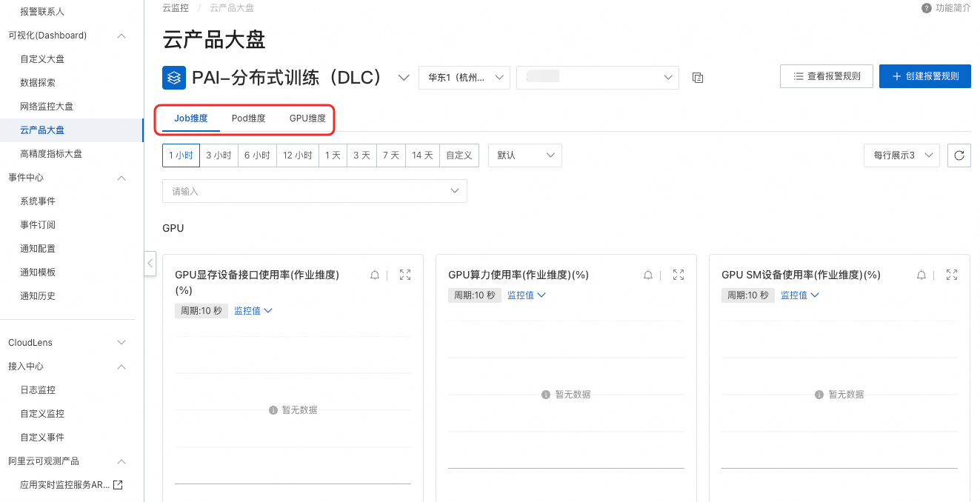Viewport: 980px width, 502px height.
Task: Open the product switcher chevron next to DLC title
Action: (404, 77)
